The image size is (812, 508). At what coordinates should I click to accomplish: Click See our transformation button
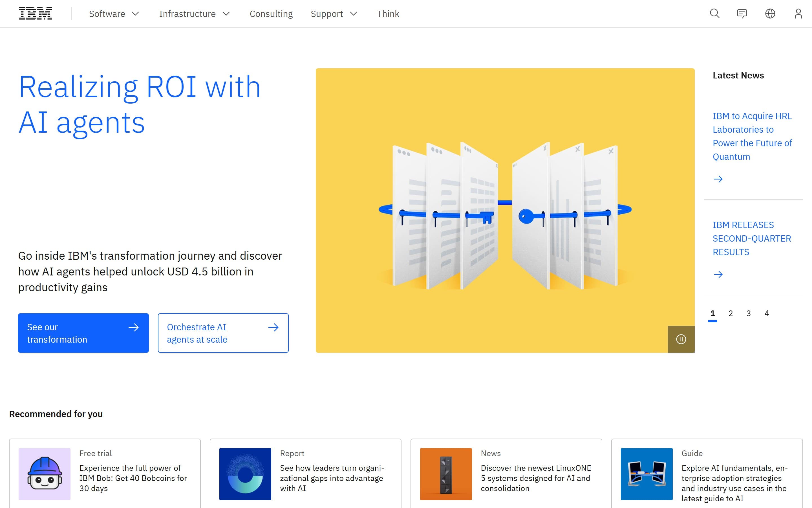[x=83, y=333]
